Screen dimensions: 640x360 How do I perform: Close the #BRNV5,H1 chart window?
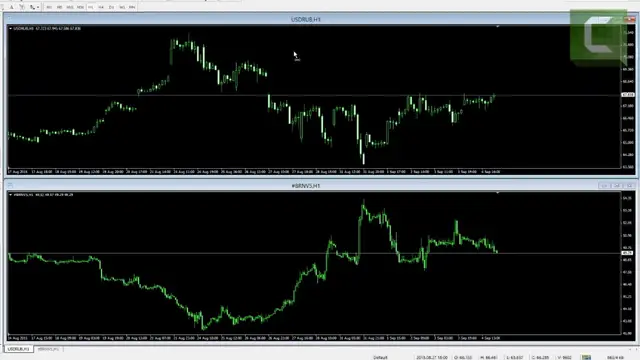click(630, 186)
